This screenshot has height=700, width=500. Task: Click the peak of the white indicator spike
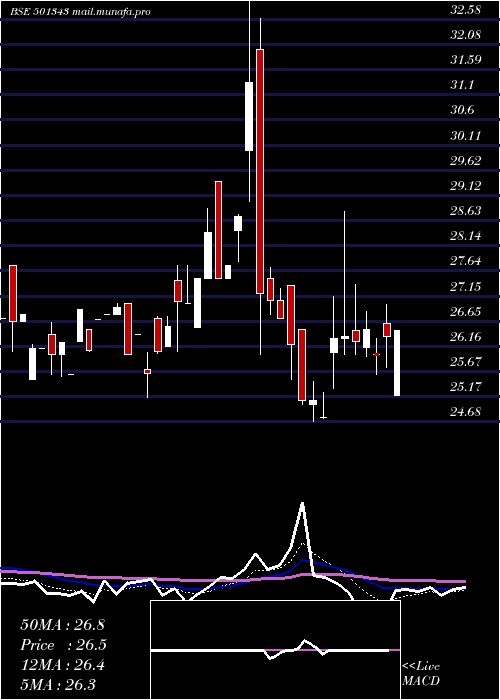tap(303, 504)
